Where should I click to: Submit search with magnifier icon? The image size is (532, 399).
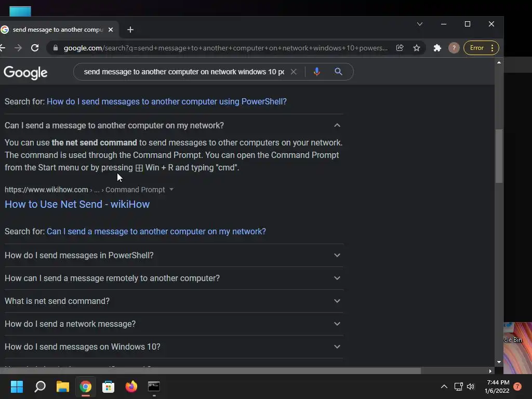pyautogui.click(x=338, y=72)
